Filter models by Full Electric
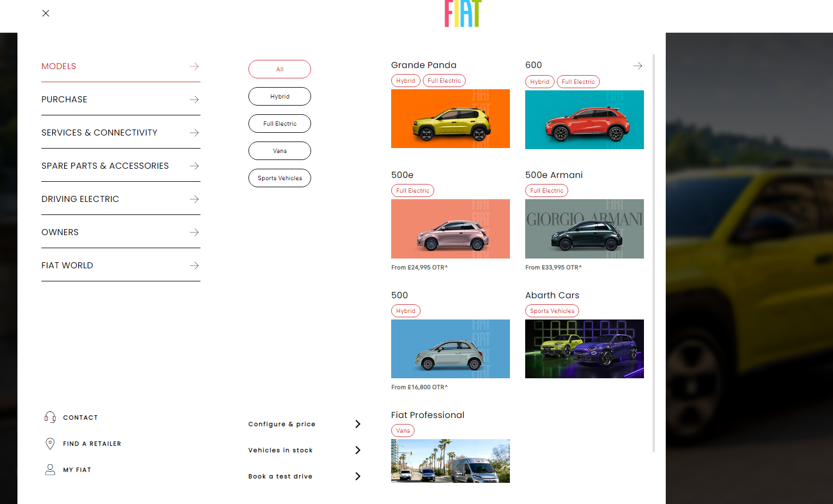 point(279,124)
